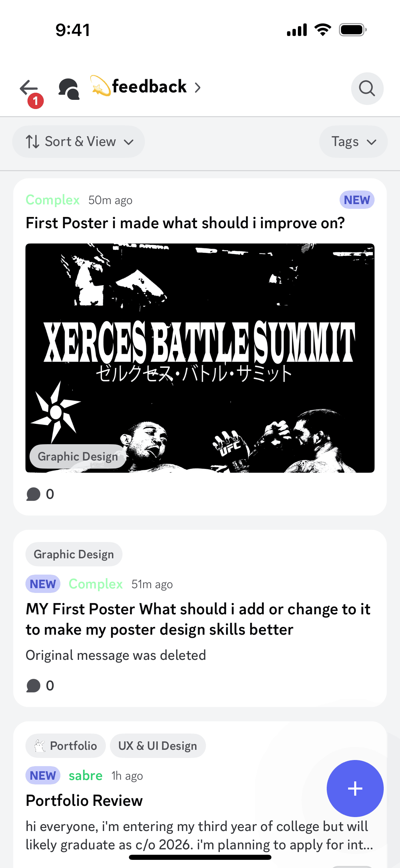Image resolution: width=400 pixels, height=868 pixels.
Task: Tap the dizzy star emoji beside feedback
Action: pyautogui.click(x=100, y=86)
